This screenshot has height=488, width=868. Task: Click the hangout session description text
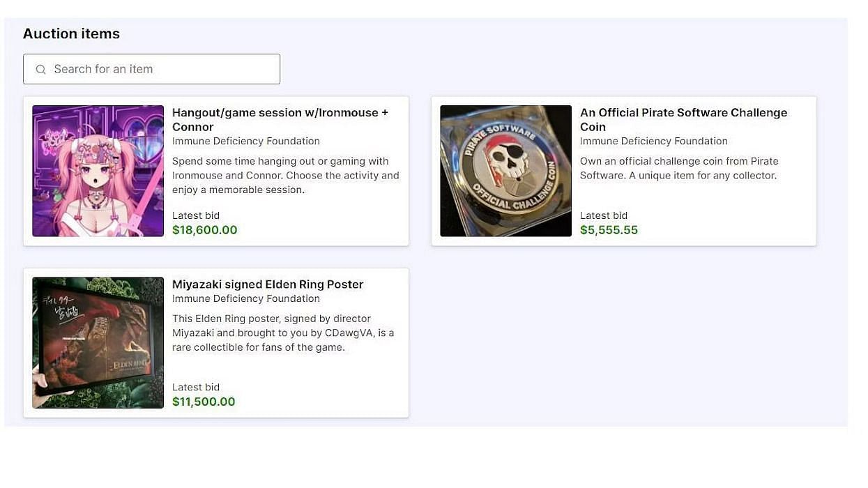pyautogui.click(x=285, y=175)
